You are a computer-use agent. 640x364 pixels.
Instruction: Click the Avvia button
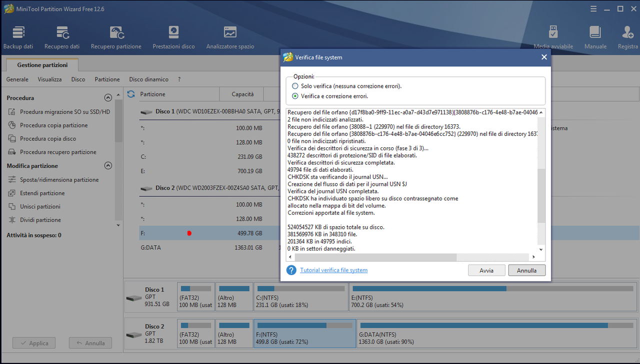[486, 270]
